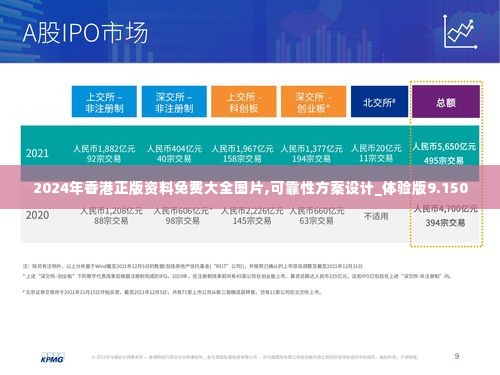
Task: Click the purple 总额 header box
Action: 446,102
